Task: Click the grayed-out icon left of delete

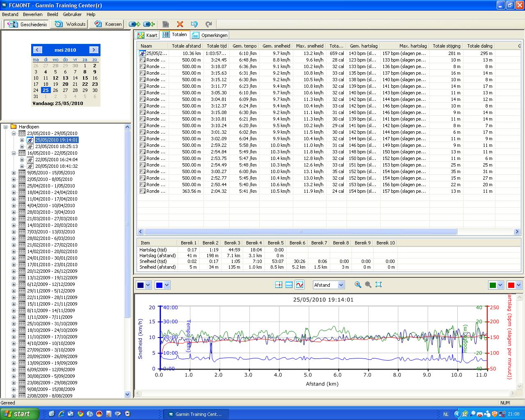Action: [166, 24]
